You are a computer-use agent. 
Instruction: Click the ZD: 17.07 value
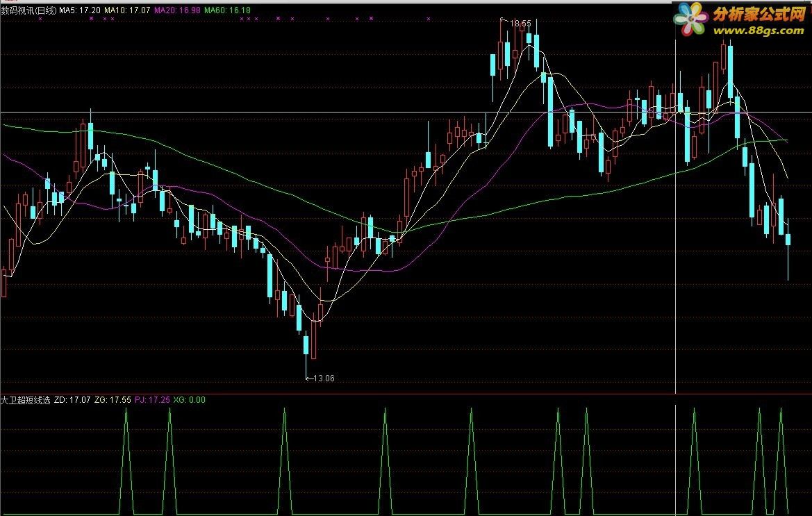coord(72,400)
